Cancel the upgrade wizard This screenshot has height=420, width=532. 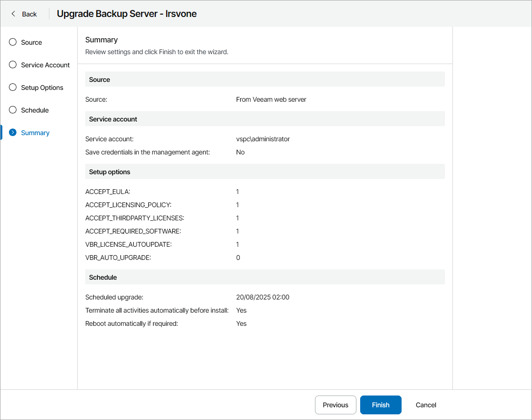[x=426, y=405]
